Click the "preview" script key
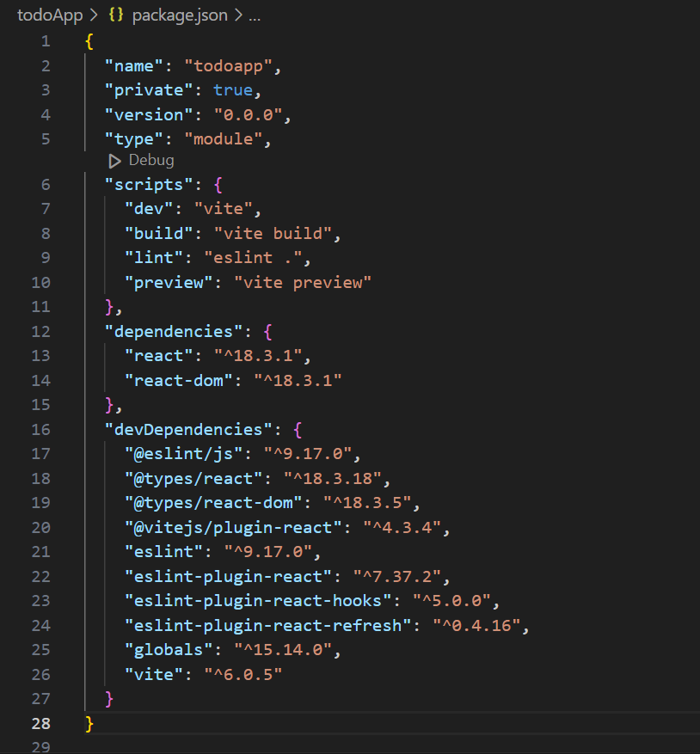 [169, 283]
